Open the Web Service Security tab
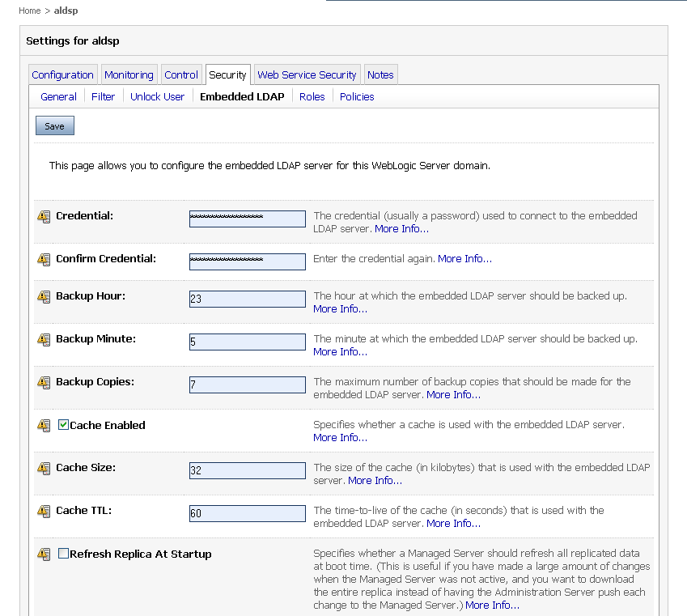 [307, 75]
